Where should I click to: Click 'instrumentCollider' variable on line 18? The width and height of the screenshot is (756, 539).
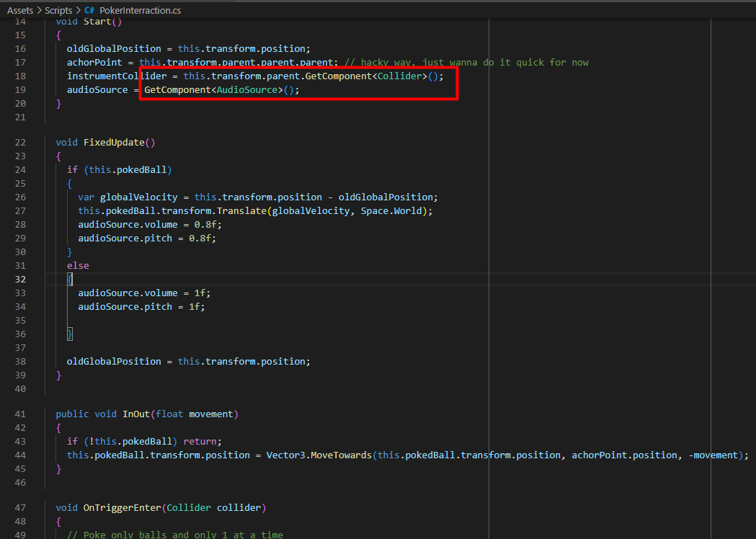pos(117,76)
